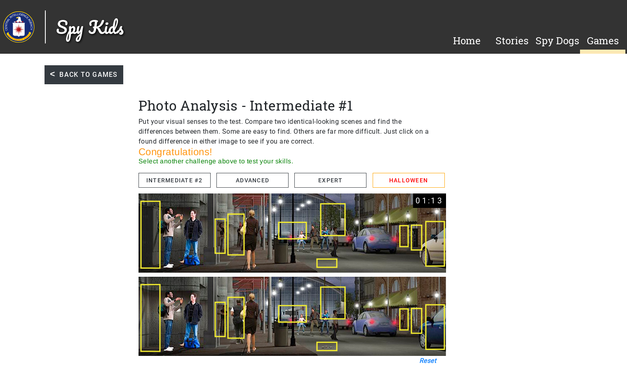Image resolution: width=627 pixels, height=368 pixels.
Task: Start the Advanced challenge
Action: click(x=252, y=180)
